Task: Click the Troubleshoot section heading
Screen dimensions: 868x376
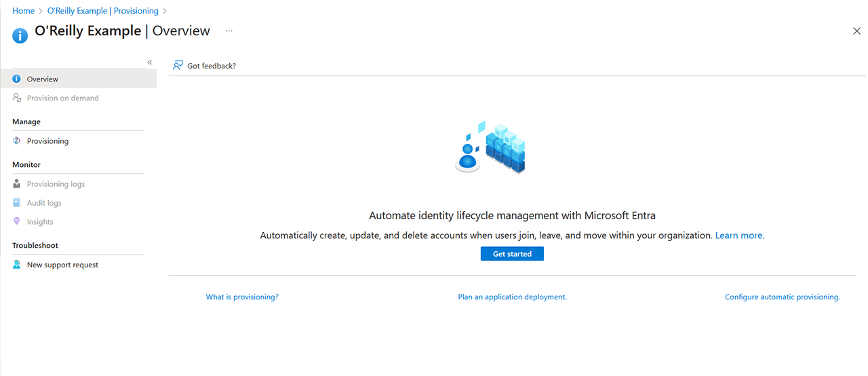Action: click(x=35, y=245)
